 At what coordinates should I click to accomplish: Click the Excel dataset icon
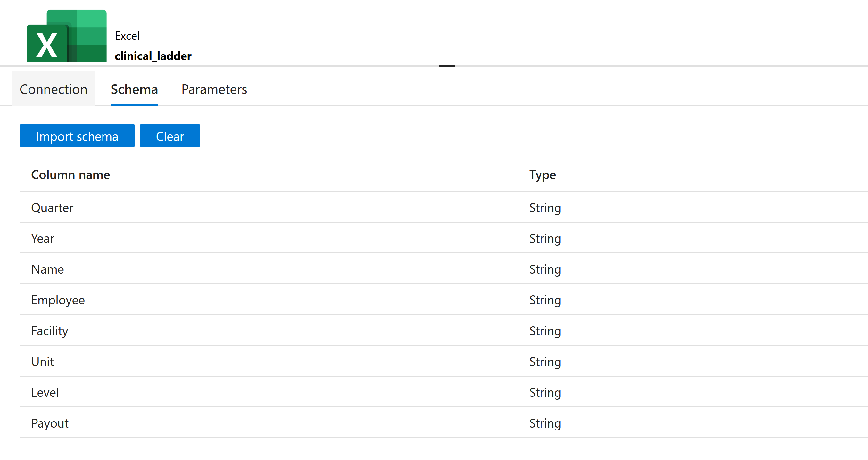click(x=66, y=35)
